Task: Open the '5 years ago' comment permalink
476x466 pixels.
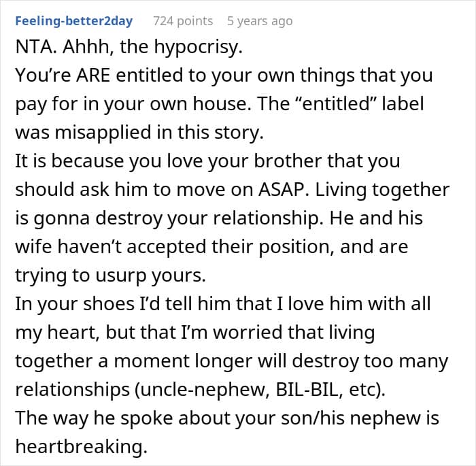Action: [260, 21]
